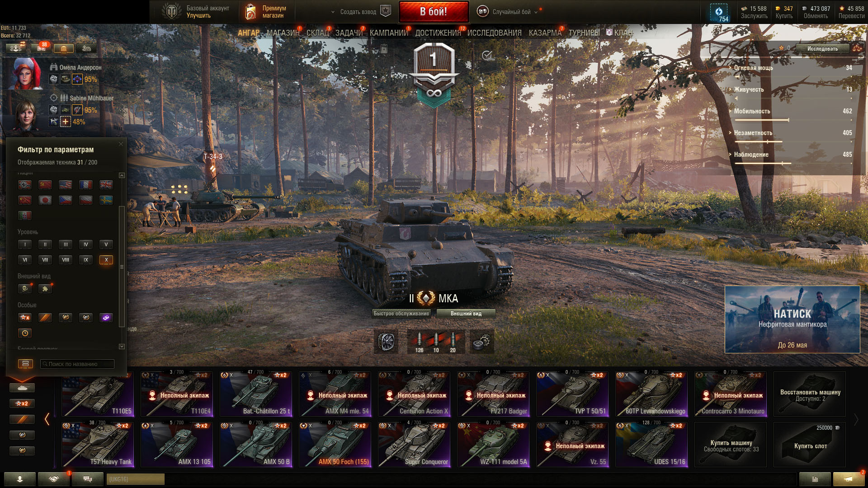Screen dimensions: 868x488
Task: Click the filter panel vertical scrollbar
Action: [121, 267]
